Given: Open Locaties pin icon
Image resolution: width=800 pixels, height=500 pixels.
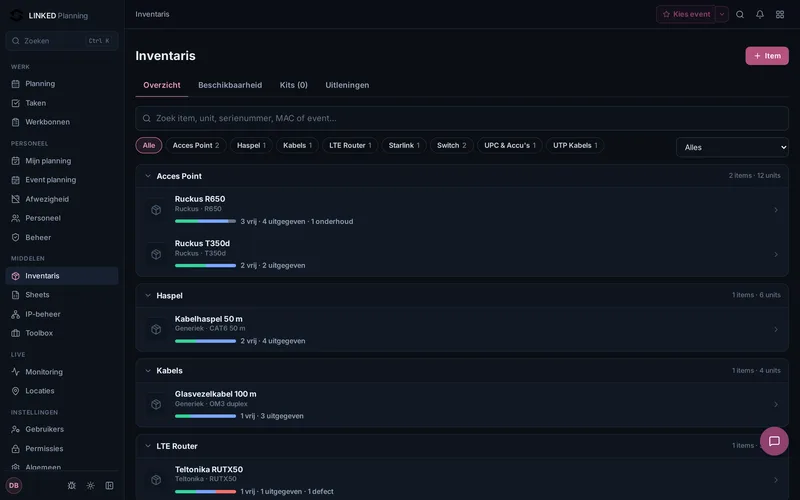Looking at the screenshot, I should click(16, 391).
